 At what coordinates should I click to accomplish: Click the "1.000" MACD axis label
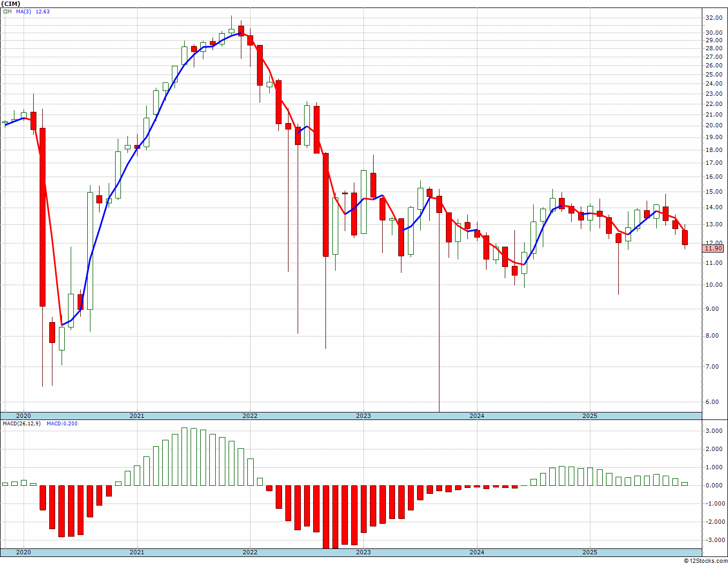click(x=715, y=468)
